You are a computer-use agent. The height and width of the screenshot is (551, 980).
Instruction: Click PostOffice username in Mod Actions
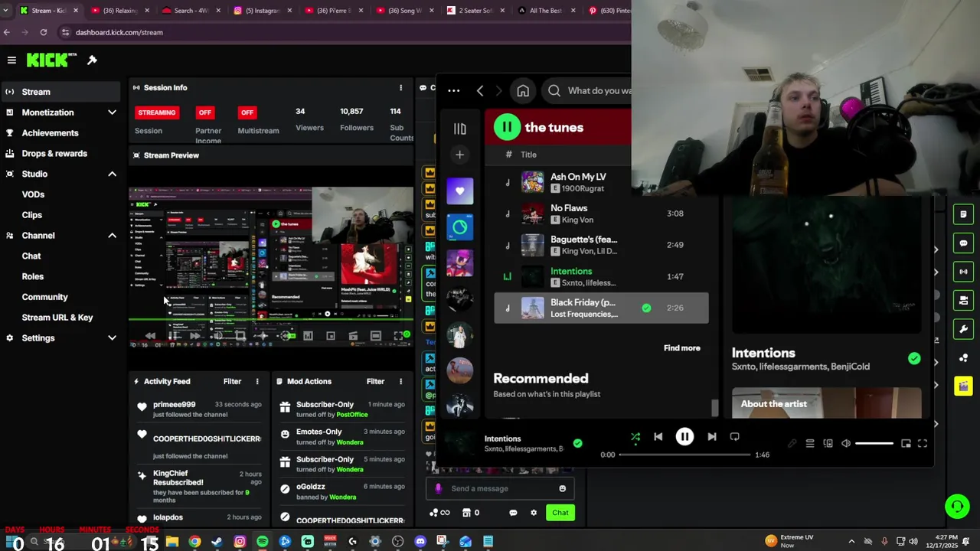(x=352, y=415)
